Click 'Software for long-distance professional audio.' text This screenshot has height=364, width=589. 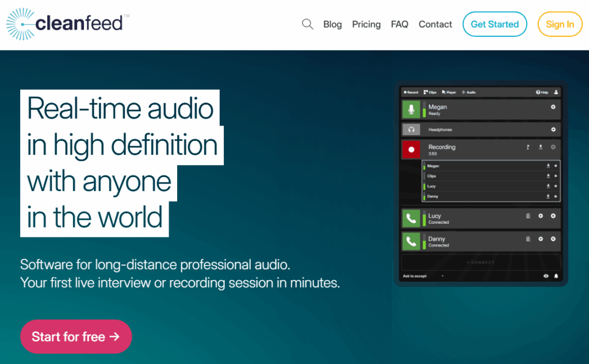(x=155, y=265)
